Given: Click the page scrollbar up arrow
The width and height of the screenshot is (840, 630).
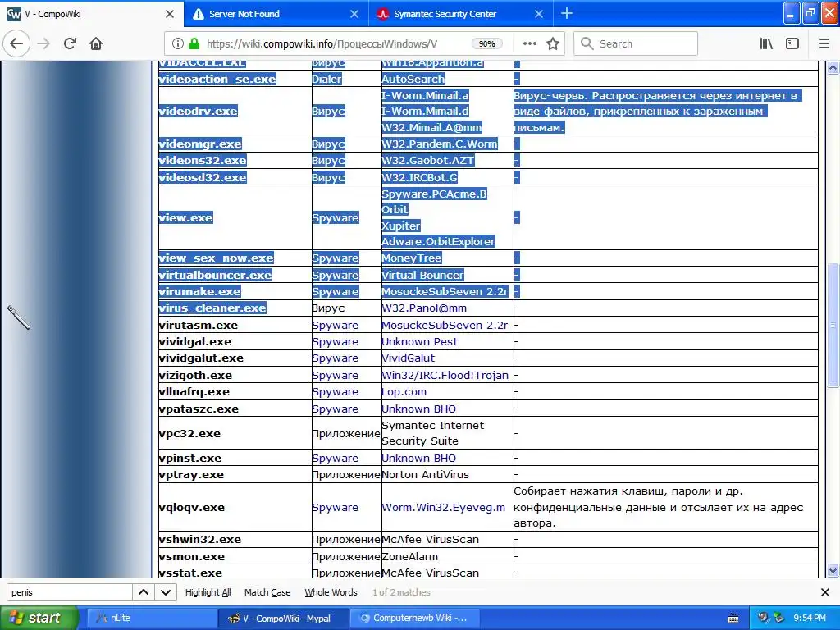Looking at the screenshot, I should [x=833, y=67].
